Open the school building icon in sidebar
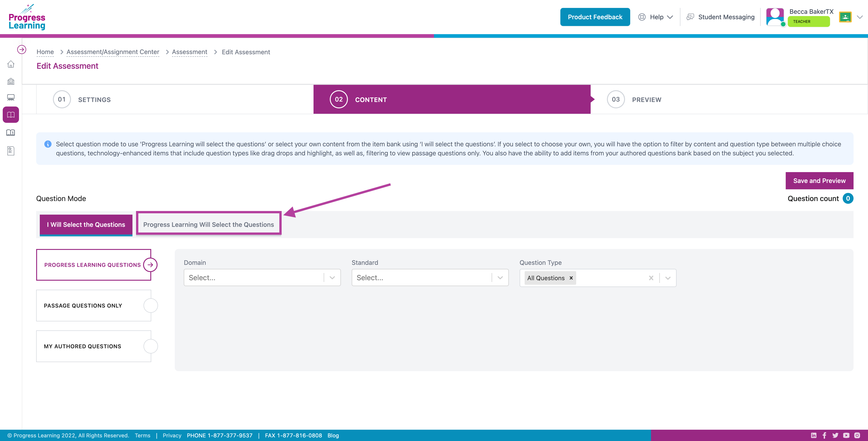868x441 pixels. [x=11, y=81]
